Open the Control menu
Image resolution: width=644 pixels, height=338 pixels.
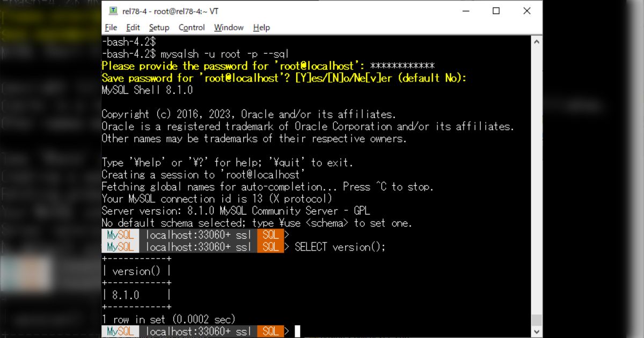point(191,27)
